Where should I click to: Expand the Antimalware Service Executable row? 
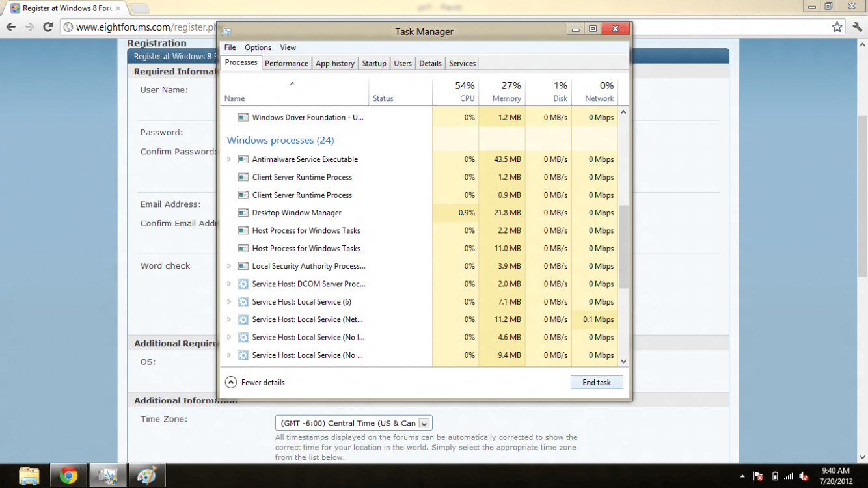click(x=229, y=159)
